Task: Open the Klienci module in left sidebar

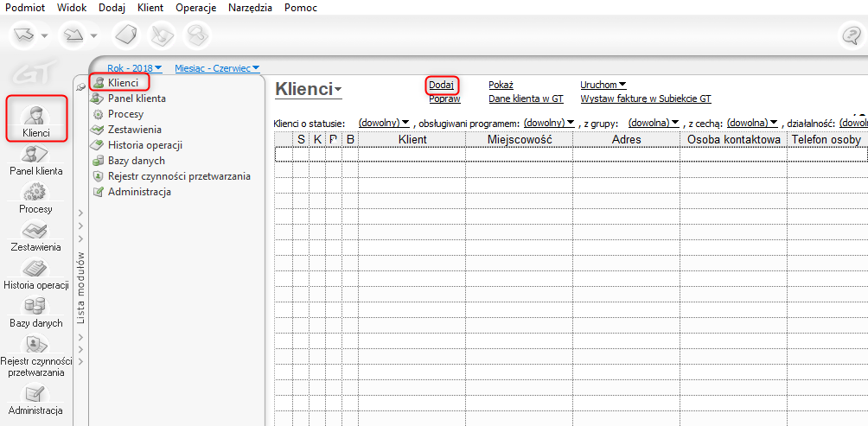Action: coord(36,119)
